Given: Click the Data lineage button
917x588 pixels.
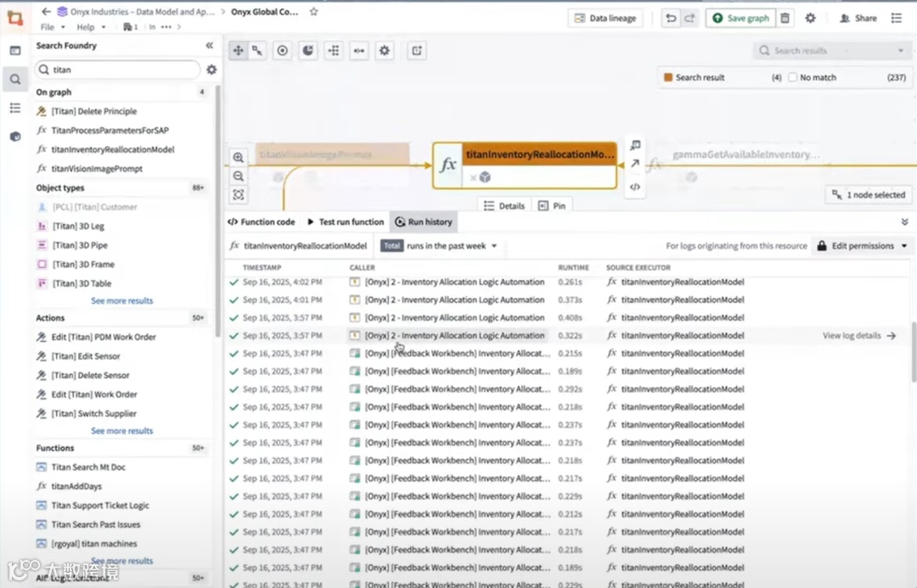Looking at the screenshot, I should click(605, 18).
